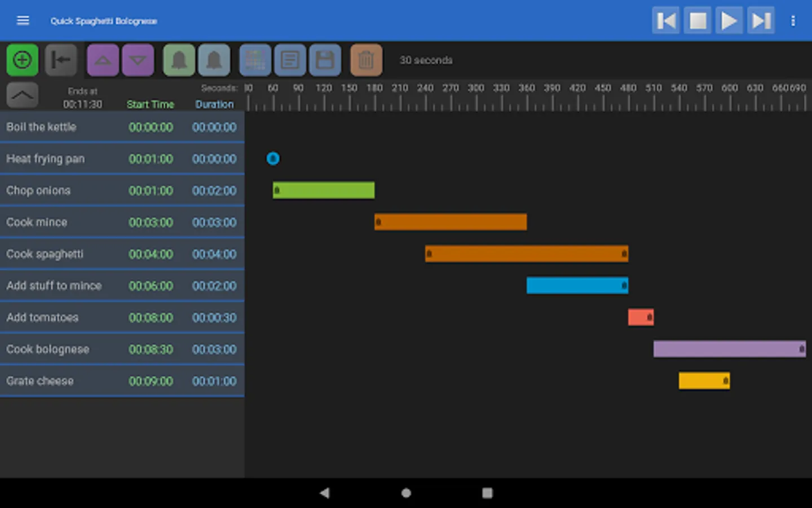The height and width of the screenshot is (508, 812).
Task: Select the red Add tomatoes bar
Action: tap(641, 317)
